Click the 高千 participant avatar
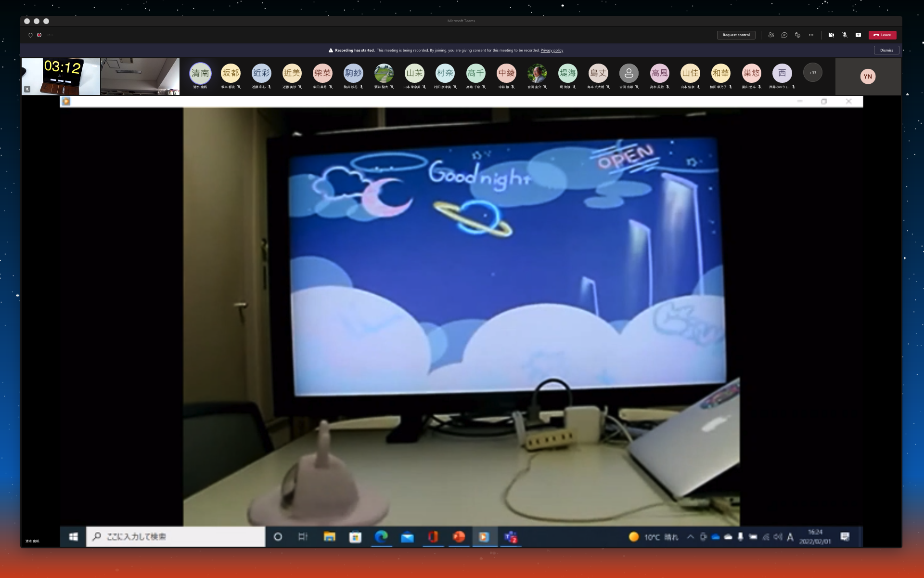Screen dimensions: 924x578 (475, 73)
